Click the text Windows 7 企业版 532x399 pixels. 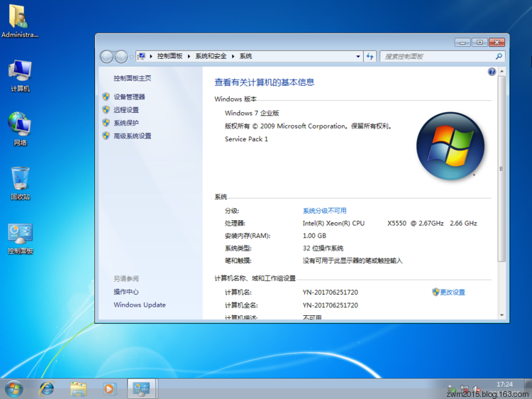(252, 113)
